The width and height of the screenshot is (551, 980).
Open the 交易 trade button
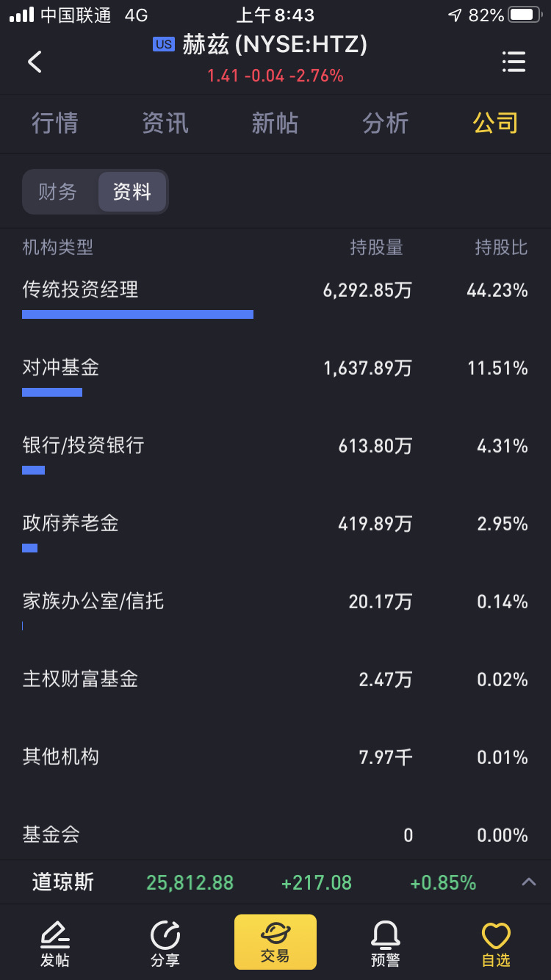click(x=275, y=942)
